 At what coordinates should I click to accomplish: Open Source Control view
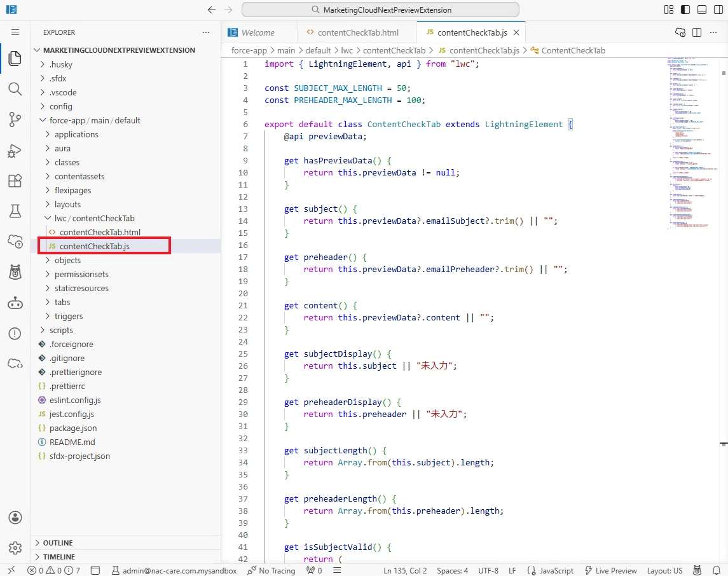15,120
